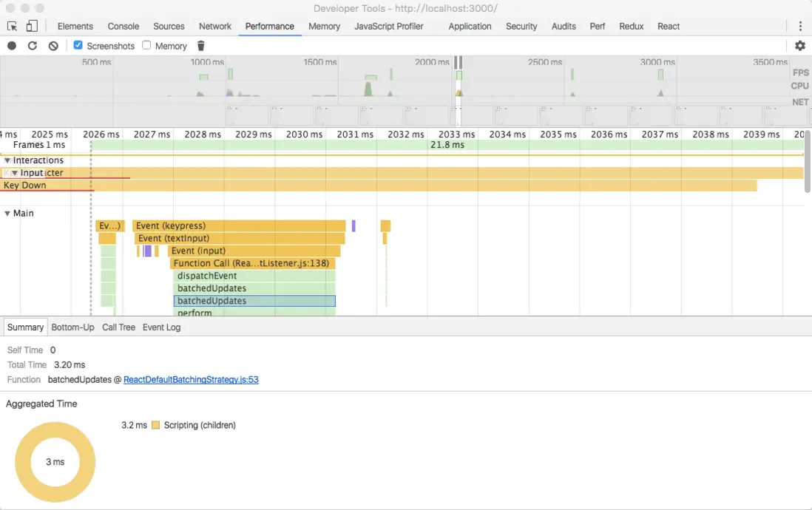Click the overview timeline selection handle
This screenshot has width=812, height=510.
click(x=459, y=63)
